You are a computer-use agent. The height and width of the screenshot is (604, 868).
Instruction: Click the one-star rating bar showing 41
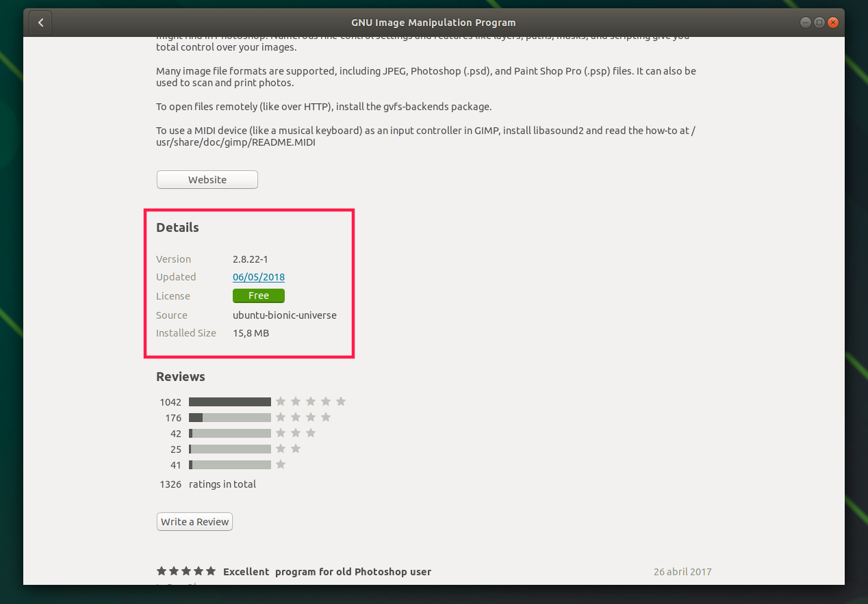tap(230, 464)
